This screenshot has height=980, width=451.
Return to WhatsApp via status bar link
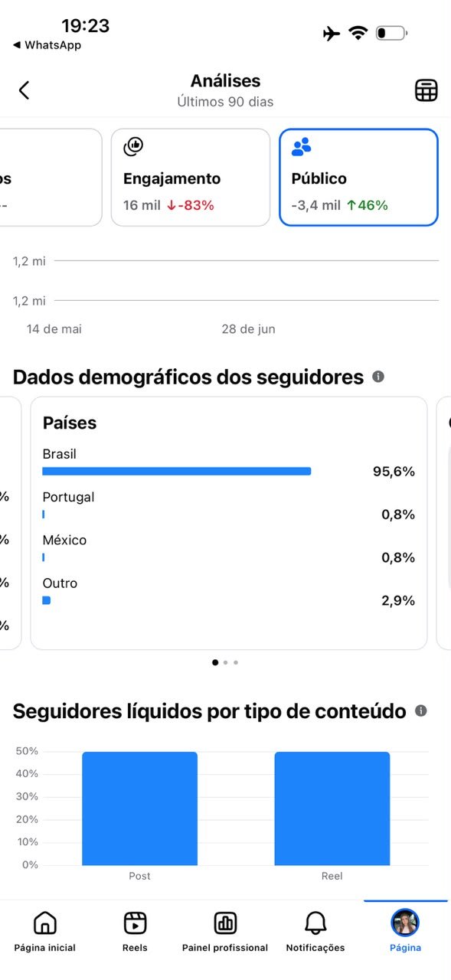tap(47, 45)
